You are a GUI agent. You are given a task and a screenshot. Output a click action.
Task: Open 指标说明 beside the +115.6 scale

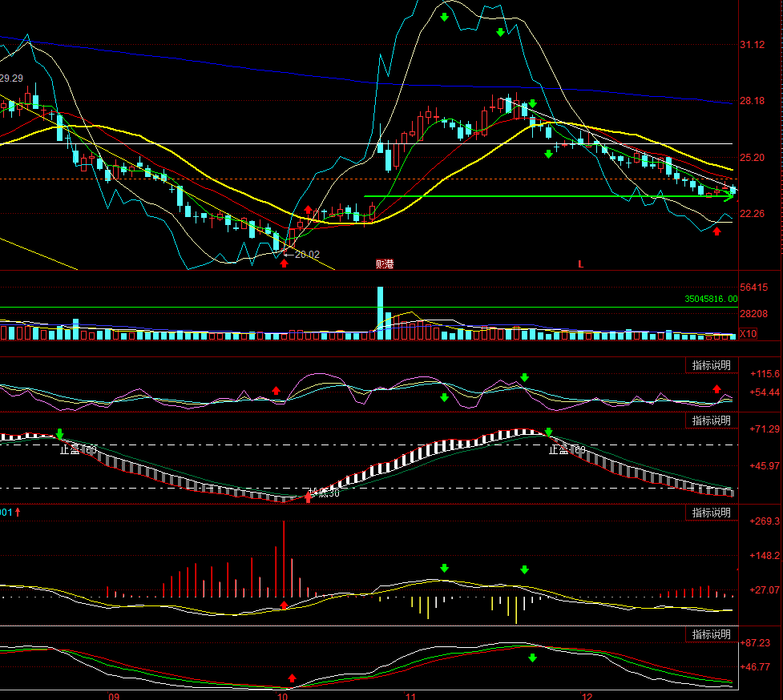(x=711, y=365)
